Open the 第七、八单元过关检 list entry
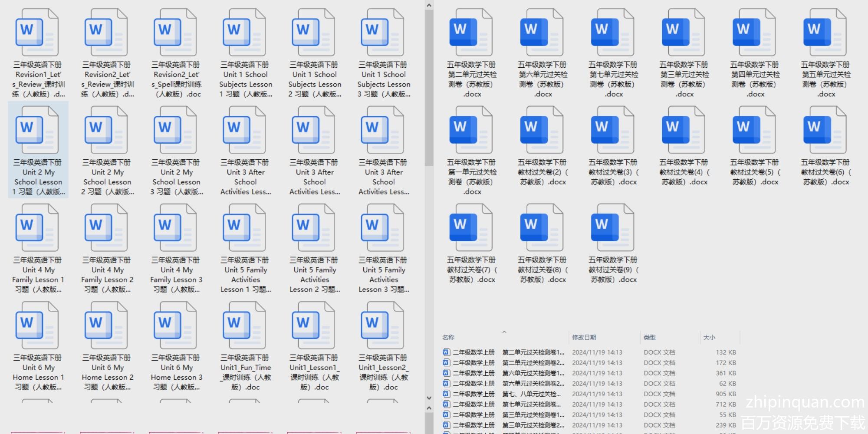The image size is (868, 434). click(x=531, y=394)
